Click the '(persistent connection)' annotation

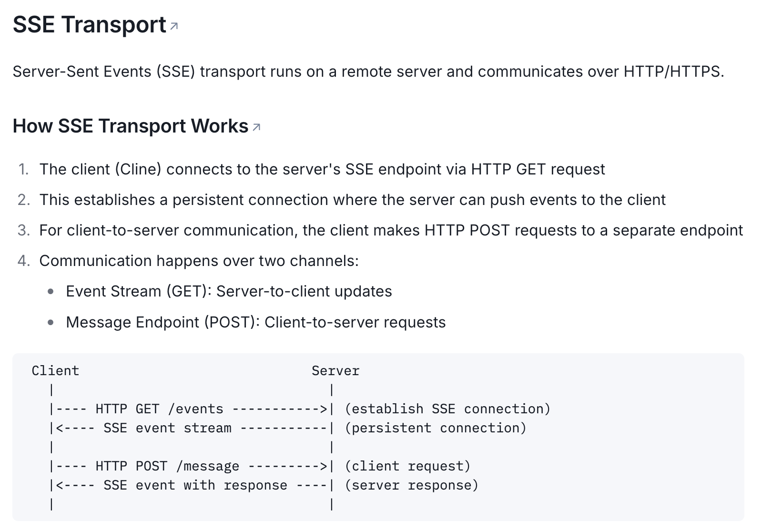click(x=436, y=428)
